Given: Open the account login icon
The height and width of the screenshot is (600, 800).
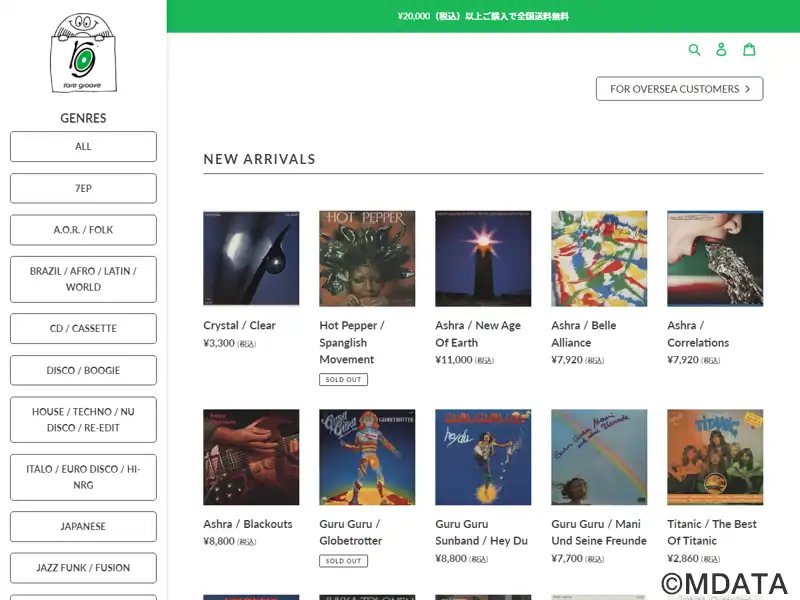Looking at the screenshot, I should (721, 49).
